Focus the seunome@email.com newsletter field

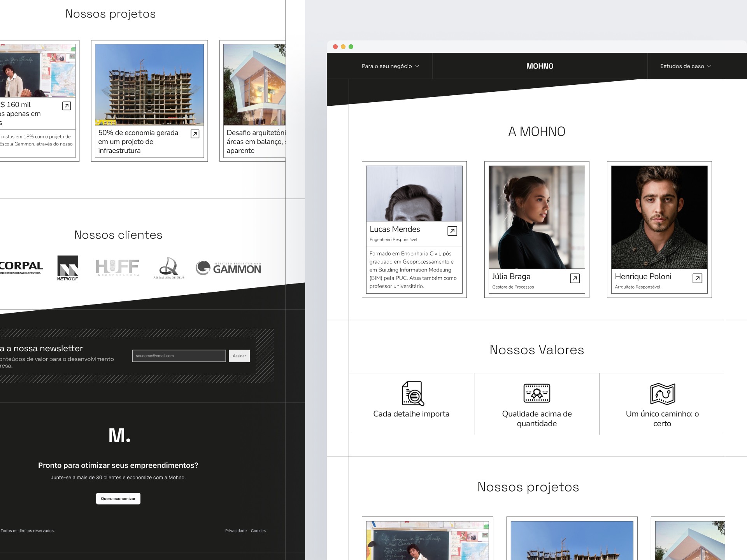tap(179, 356)
